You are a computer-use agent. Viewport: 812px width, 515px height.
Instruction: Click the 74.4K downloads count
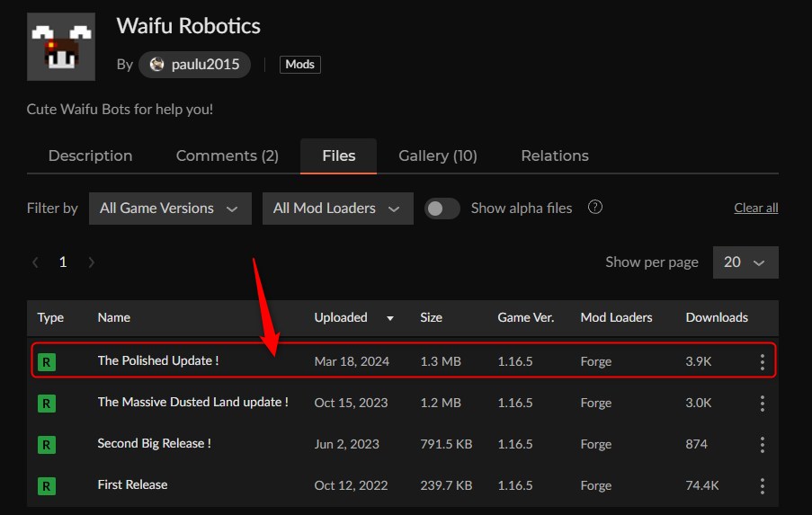[x=702, y=486]
